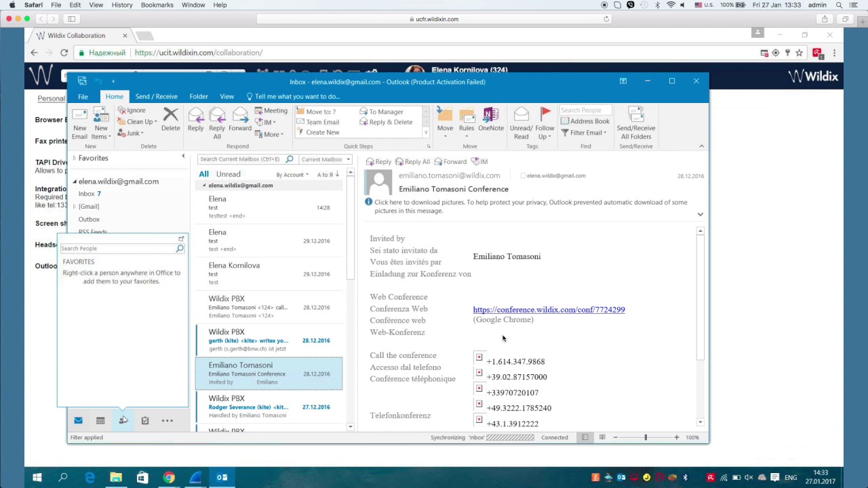Click Outlook Send/Receive icon in title bar
868x488 pixels.
(82, 81)
